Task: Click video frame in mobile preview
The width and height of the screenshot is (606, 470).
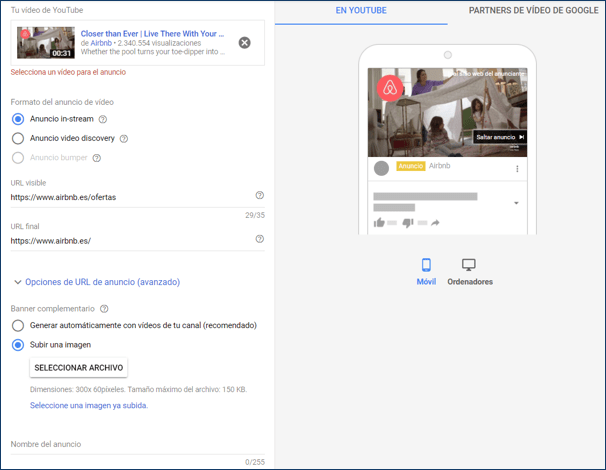Action: tap(447, 112)
